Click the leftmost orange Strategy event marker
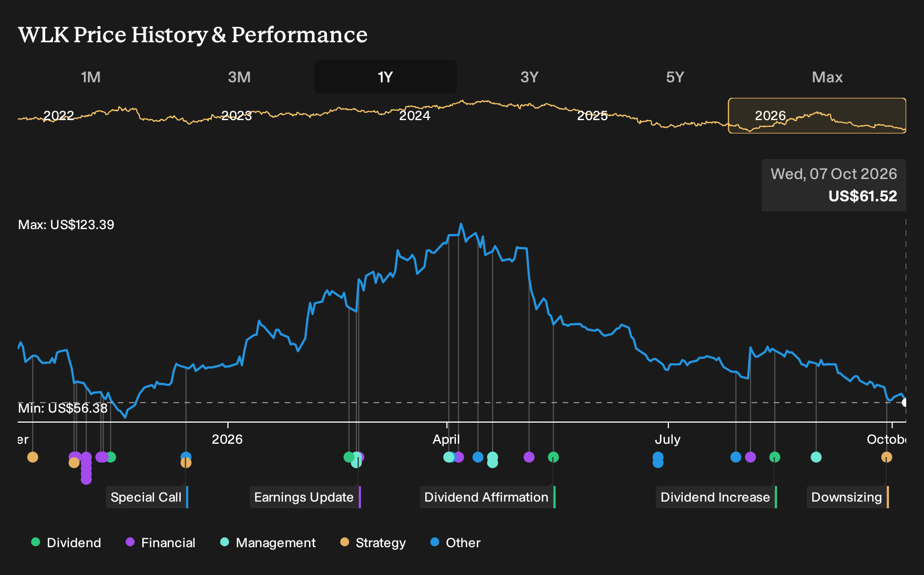This screenshot has width=924, height=575. click(33, 457)
